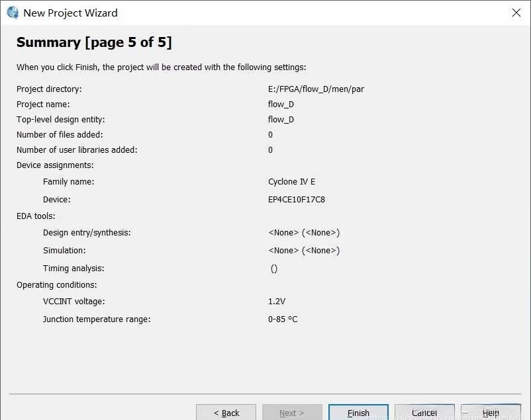Click the device value EP4CE10F17C8
The image size is (531, 420).
(297, 200)
